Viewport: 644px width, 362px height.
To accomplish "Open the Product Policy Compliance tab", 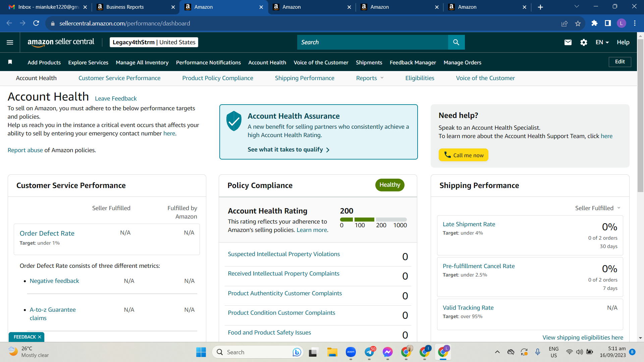I will tap(218, 78).
